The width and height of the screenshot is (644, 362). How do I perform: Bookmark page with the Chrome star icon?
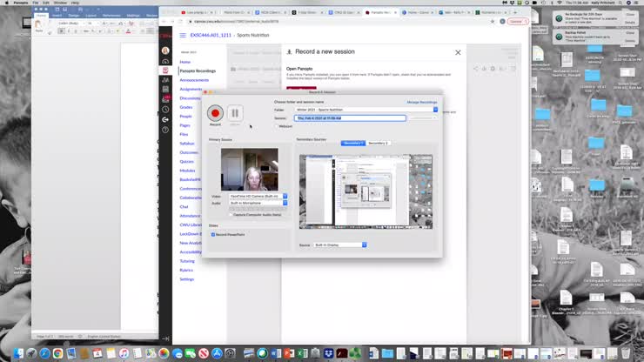pos(493,22)
